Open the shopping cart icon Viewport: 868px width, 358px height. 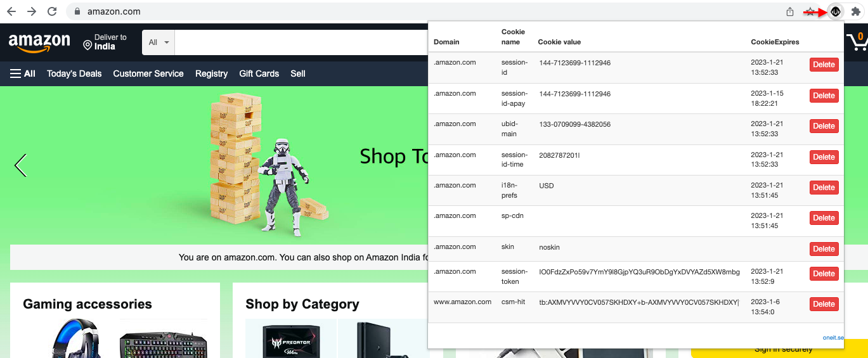coord(857,42)
